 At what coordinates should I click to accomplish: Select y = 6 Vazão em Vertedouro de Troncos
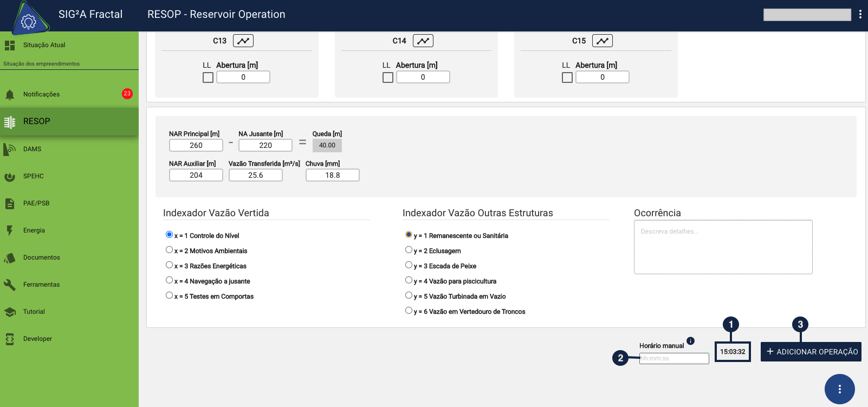tap(409, 311)
